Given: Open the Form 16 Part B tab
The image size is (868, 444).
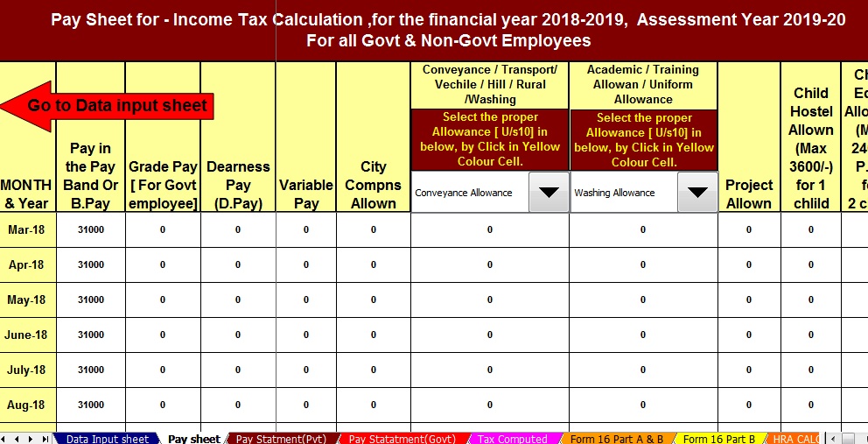Looking at the screenshot, I should coord(719,439).
